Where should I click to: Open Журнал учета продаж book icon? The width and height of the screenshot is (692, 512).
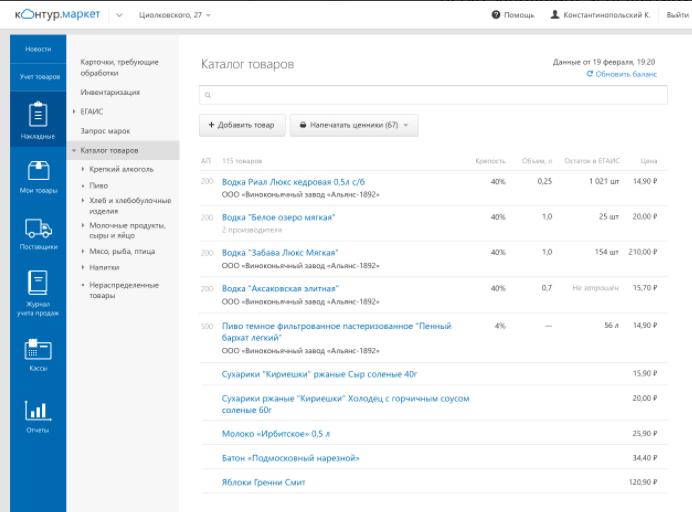38,283
